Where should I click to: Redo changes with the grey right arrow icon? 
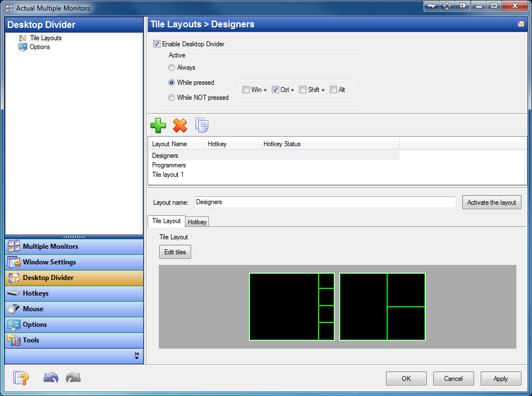(x=74, y=378)
